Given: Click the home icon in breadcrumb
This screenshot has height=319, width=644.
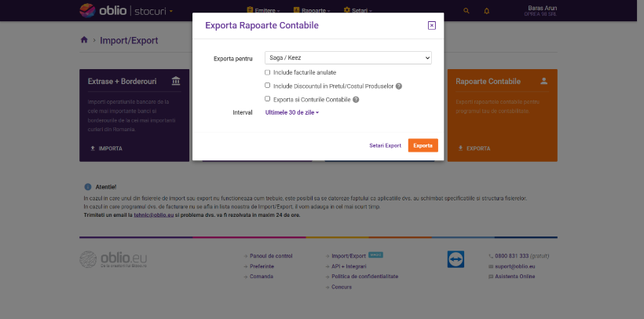Looking at the screenshot, I should coord(84,40).
